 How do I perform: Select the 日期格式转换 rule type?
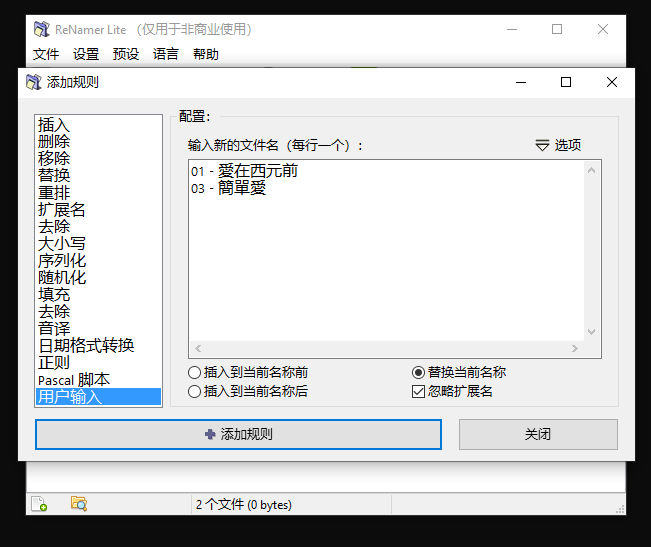tap(86, 345)
